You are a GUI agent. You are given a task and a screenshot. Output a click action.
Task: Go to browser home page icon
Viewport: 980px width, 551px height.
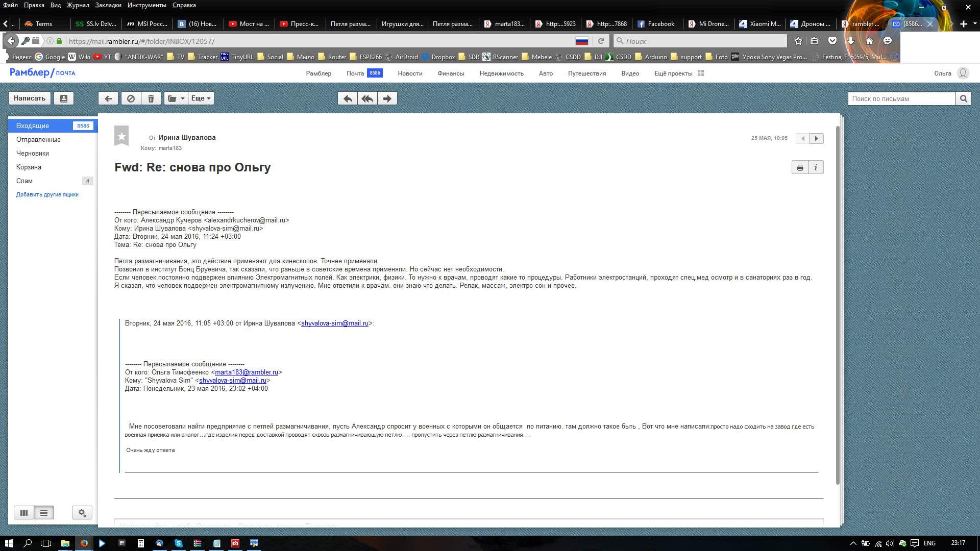pos(869,41)
